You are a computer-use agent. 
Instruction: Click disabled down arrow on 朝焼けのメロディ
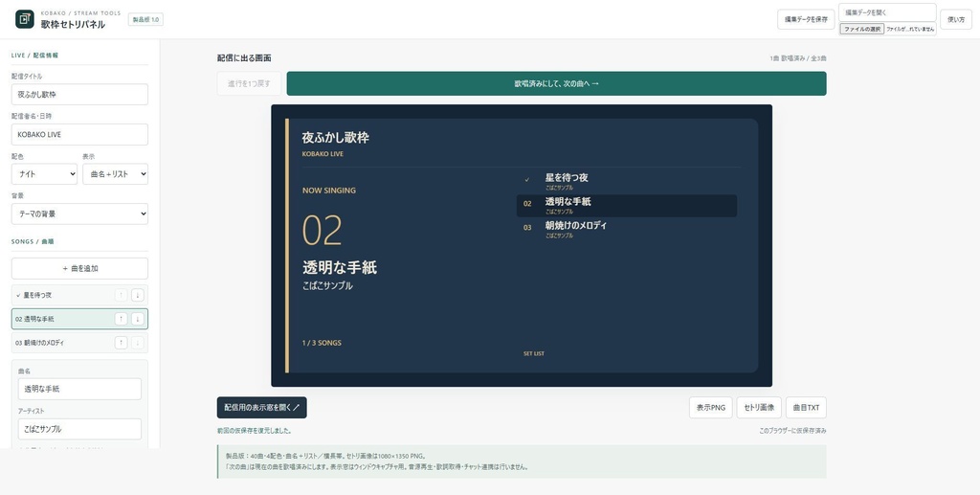click(138, 343)
